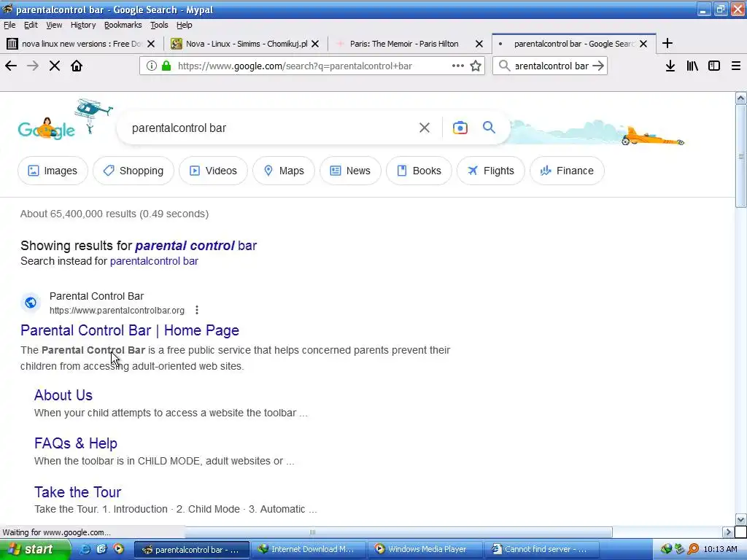Viewport: 747px width, 560px height.
Task: Open the History menu
Action: [x=83, y=25]
